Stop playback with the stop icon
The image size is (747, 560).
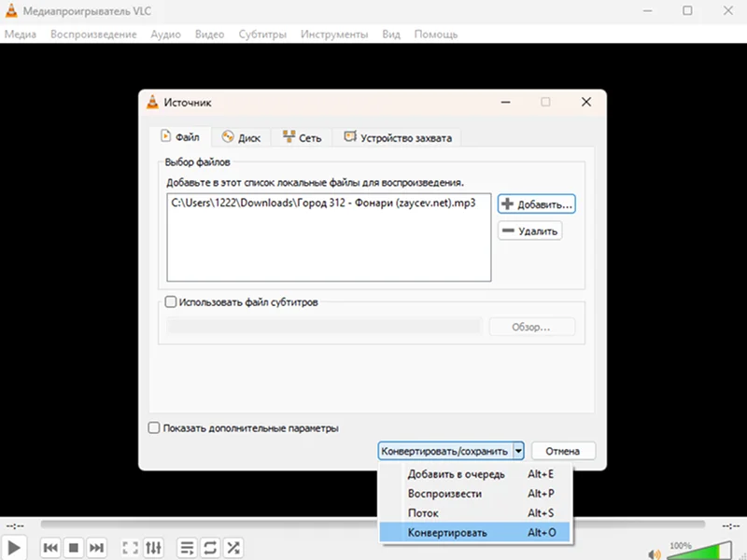74,548
